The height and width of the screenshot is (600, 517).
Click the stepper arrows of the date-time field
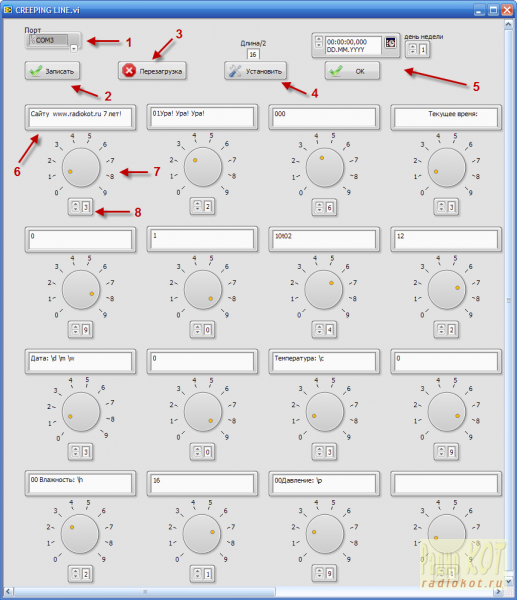click(319, 41)
